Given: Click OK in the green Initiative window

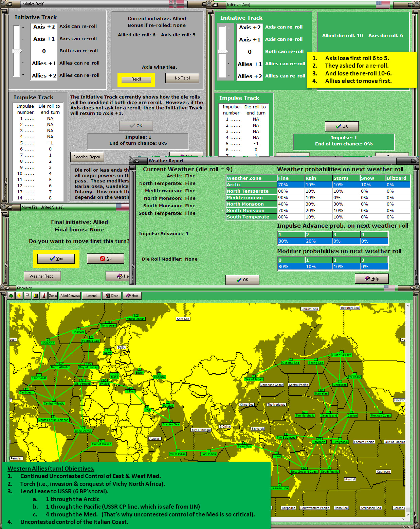Looking at the screenshot, I should point(342,126).
